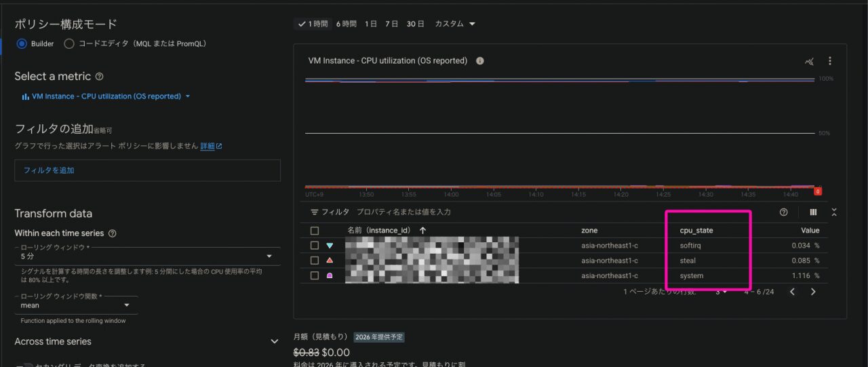Image resolution: width=868 pixels, height=367 pixels.
Task: Collapse the legend table with double-chevron icon
Action: pos(834,212)
